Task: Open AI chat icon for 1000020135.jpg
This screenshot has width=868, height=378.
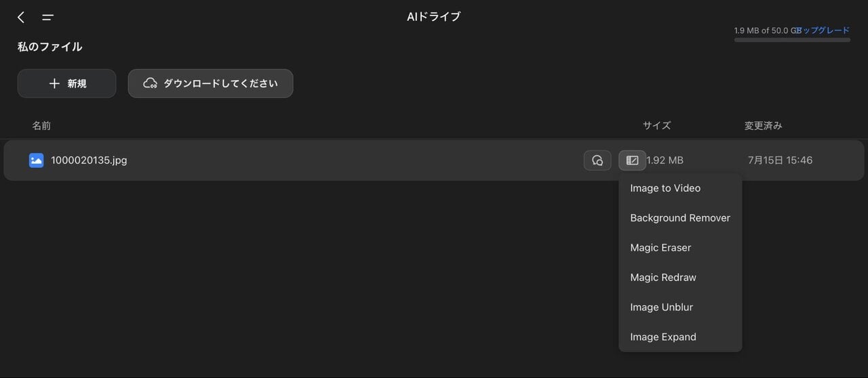Action: click(x=597, y=161)
